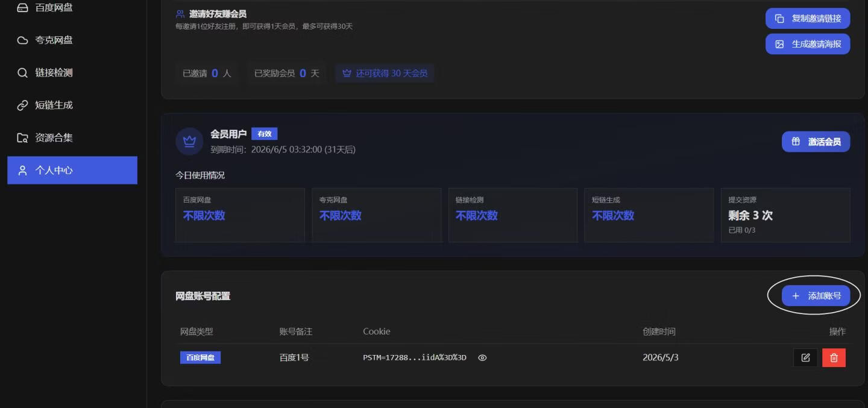The image size is (868, 408).
Task: Click 添加账号 button
Action: tap(816, 296)
